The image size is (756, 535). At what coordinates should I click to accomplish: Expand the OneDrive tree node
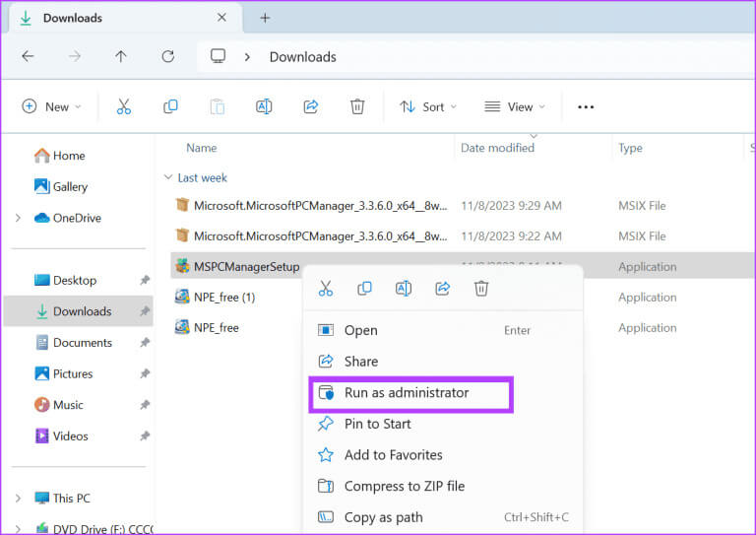click(18, 218)
